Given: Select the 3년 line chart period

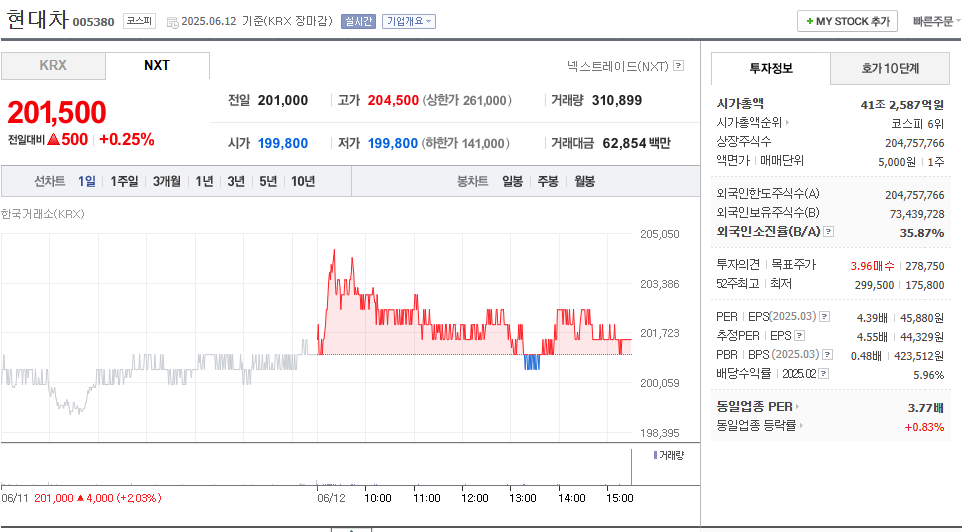Looking at the screenshot, I should pyautogui.click(x=236, y=181).
